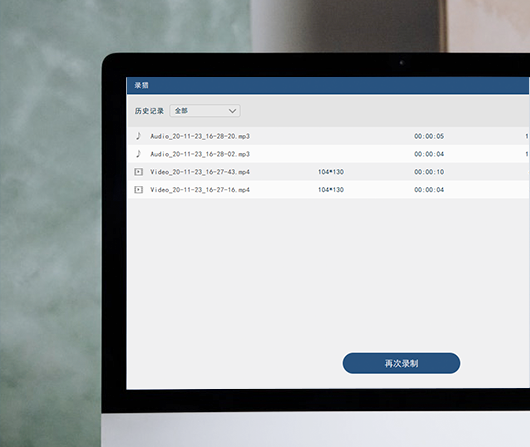Click the 00:00:04 duration of last video
Viewport: 530px width, 447px height.
tap(429, 190)
